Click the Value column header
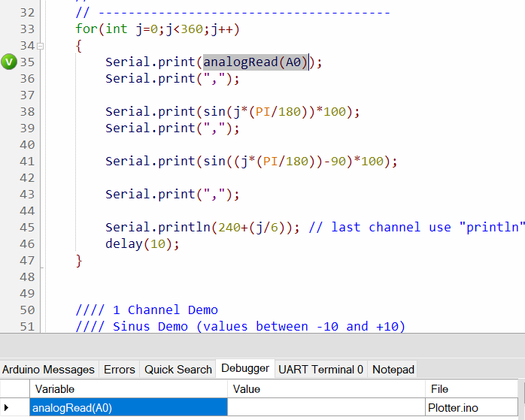 pyautogui.click(x=326, y=389)
